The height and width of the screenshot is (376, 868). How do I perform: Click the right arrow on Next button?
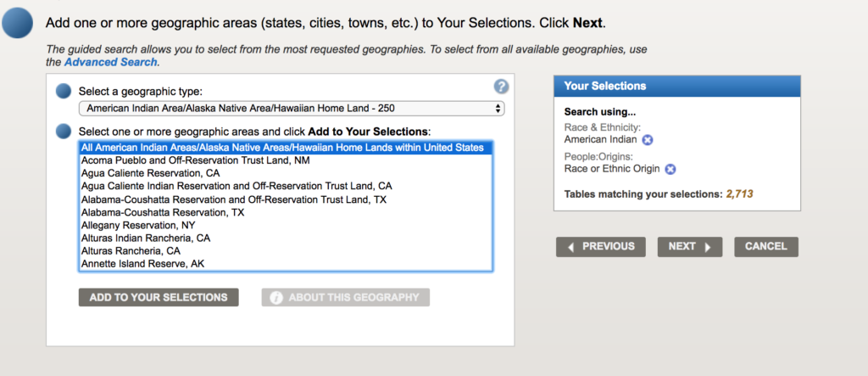(708, 247)
